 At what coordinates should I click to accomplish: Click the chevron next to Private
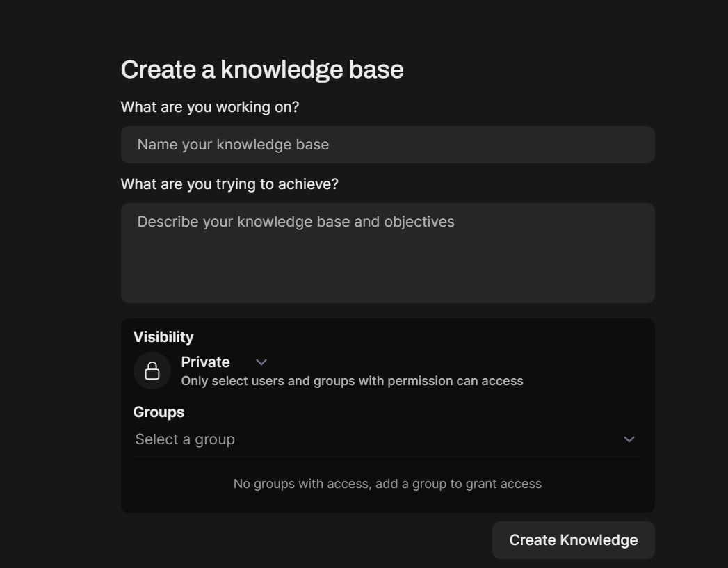261,362
